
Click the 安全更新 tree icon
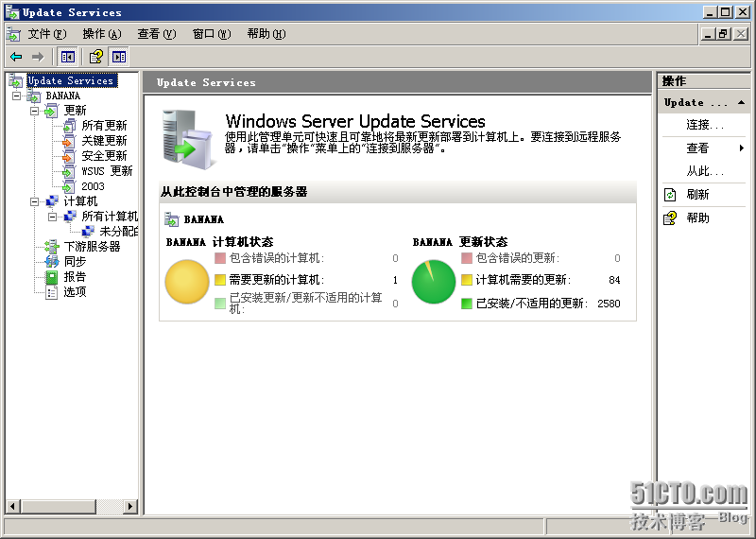[69, 156]
